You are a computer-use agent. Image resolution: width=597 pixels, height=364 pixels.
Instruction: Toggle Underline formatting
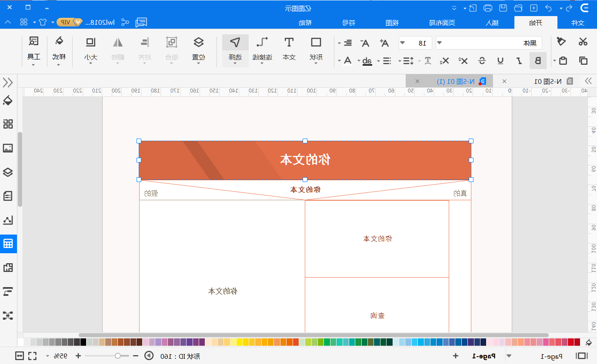500,60
